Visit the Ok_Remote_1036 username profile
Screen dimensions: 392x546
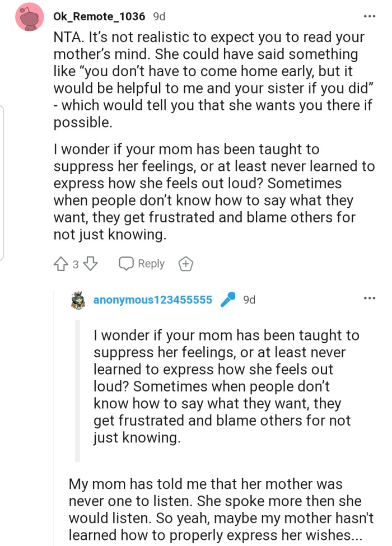(100, 17)
